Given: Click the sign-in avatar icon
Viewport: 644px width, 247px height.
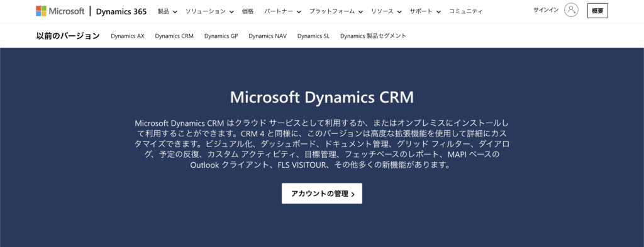Looking at the screenshot, I should coord(571,10).
